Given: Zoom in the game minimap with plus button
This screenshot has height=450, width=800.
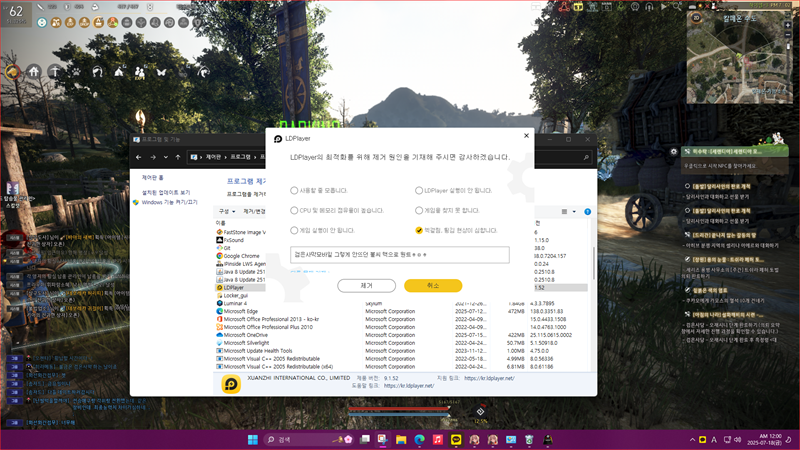Looking at the screenshot, I should pyautogui.click(x=788, y=25).
